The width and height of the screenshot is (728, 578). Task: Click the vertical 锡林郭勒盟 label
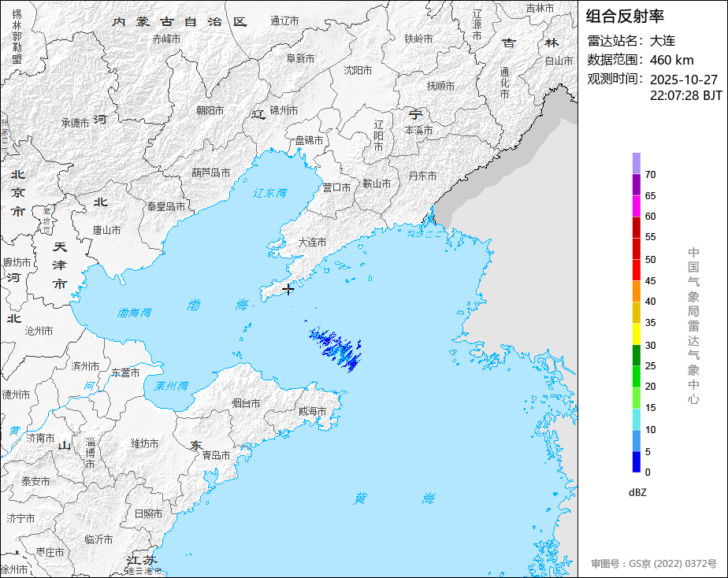(17, 37)
